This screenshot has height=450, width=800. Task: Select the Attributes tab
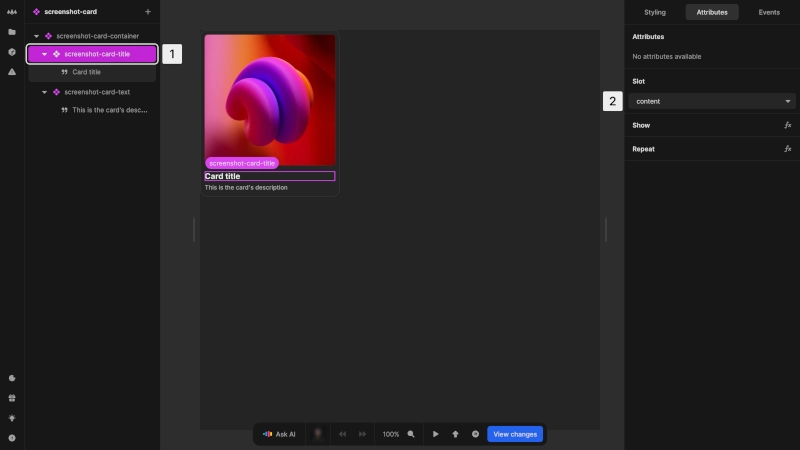[x=712, y=12]
